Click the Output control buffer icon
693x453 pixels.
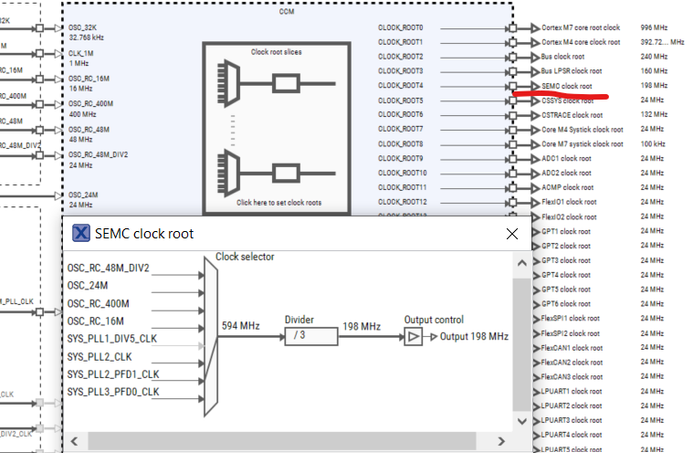[413, 337]
